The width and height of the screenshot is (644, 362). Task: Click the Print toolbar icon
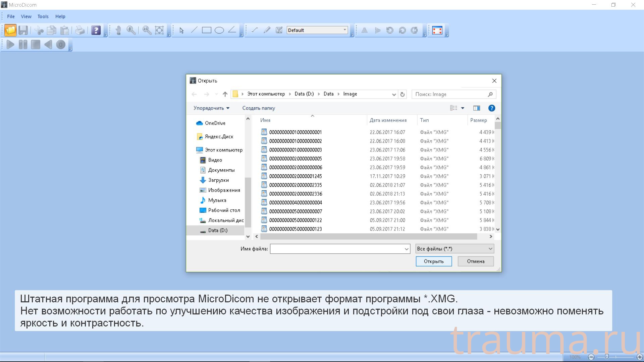(80, 30)
